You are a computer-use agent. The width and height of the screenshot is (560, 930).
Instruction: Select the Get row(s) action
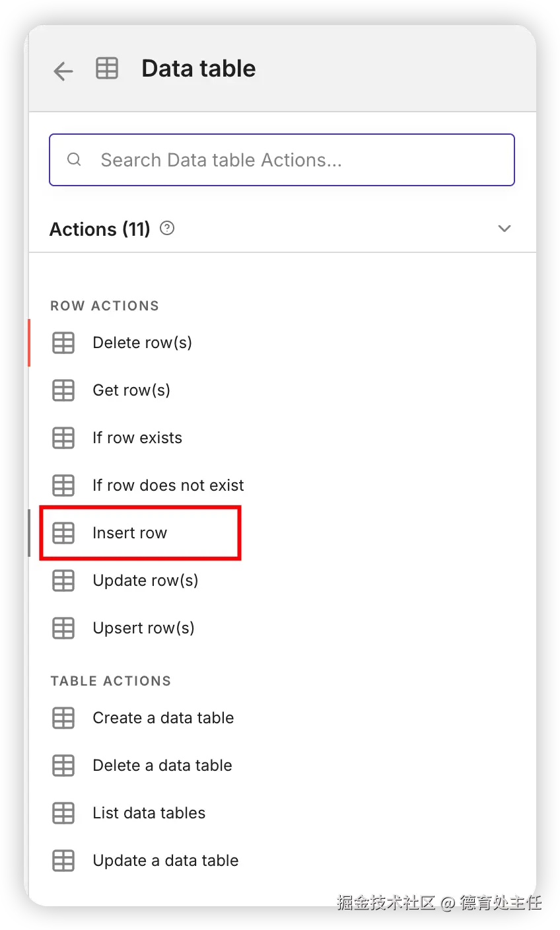131,390
